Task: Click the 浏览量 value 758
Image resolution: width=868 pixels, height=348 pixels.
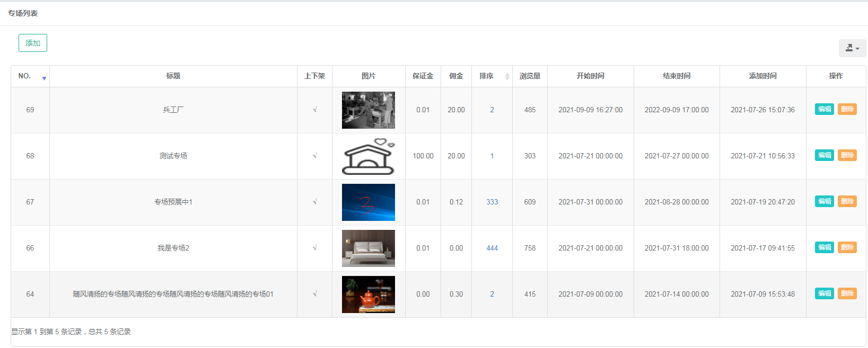Action: coord(530,248)
